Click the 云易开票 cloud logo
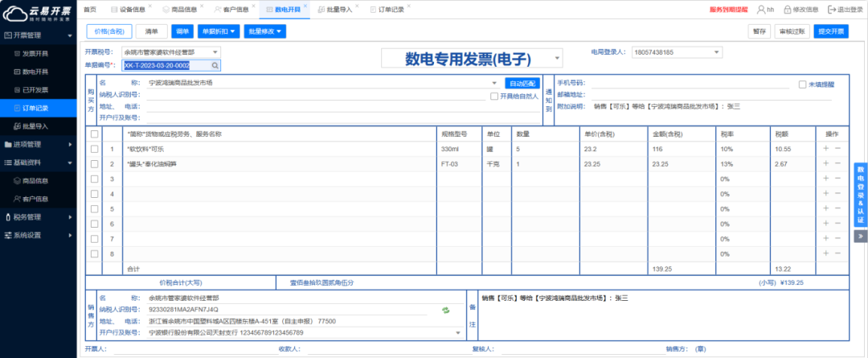The height and width of the screenshot is (358, 868). point(14,13)
